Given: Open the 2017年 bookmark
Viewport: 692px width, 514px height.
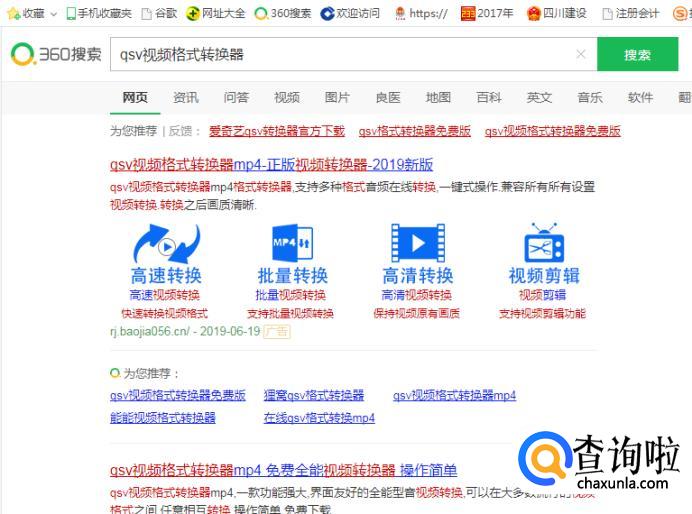Looking at the screenshot, I should coord(487,13).
